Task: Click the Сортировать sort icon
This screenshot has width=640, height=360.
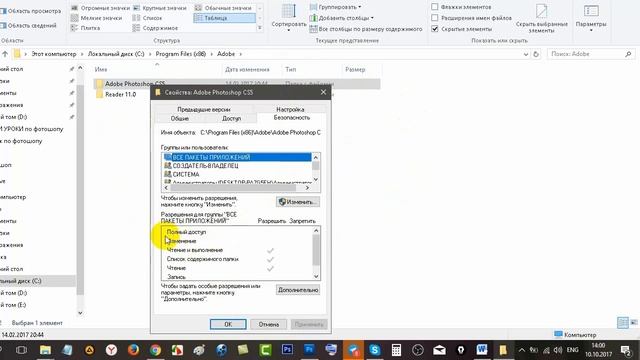Action: [x=289, y=11]
